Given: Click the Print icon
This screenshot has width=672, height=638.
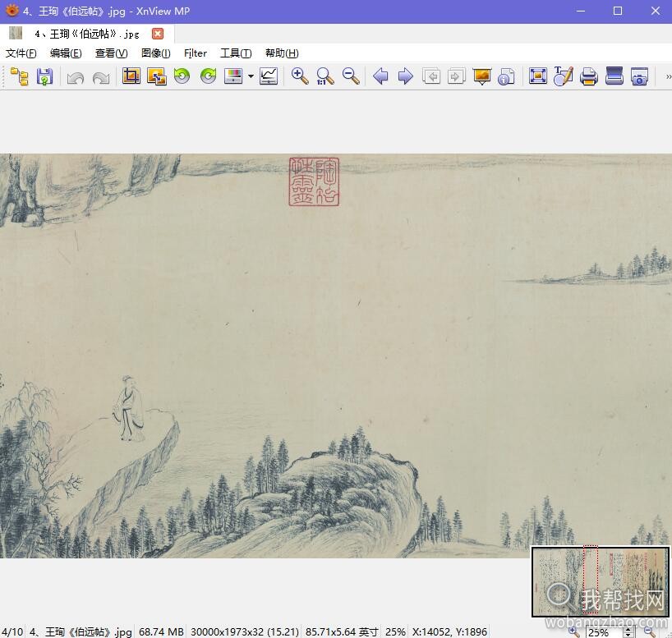Looking at the screenshot, I should coord(589,76).
